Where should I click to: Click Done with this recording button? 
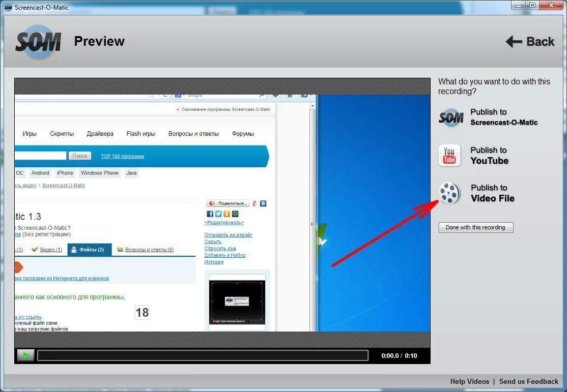[x=475, y=227]
